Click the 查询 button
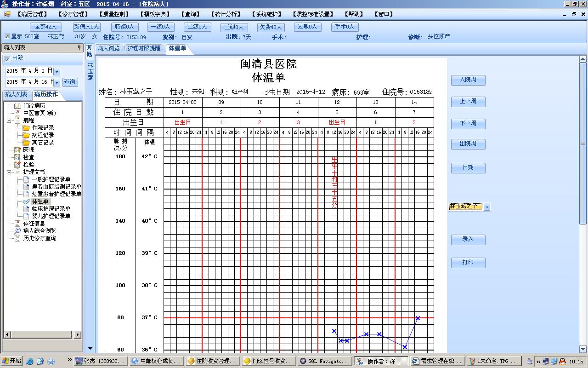This screenshot has width=588, height=368. click(x=69, y=82)
